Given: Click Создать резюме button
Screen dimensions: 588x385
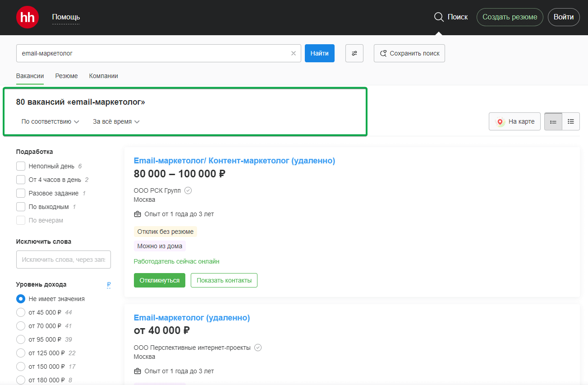Looking at the screenshot, I should (x=510, y=17).
